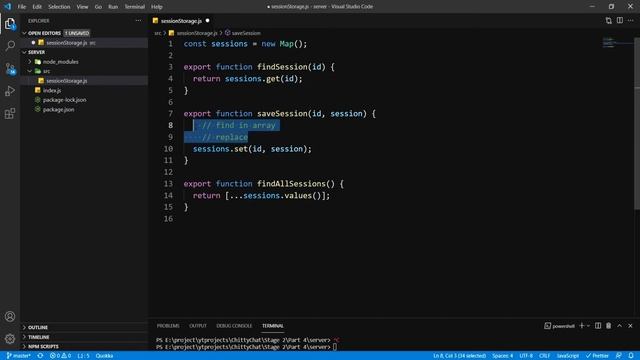Viewport: 640px width, 360px height.
Task: Open the Go menu
Action: point(98,7)
